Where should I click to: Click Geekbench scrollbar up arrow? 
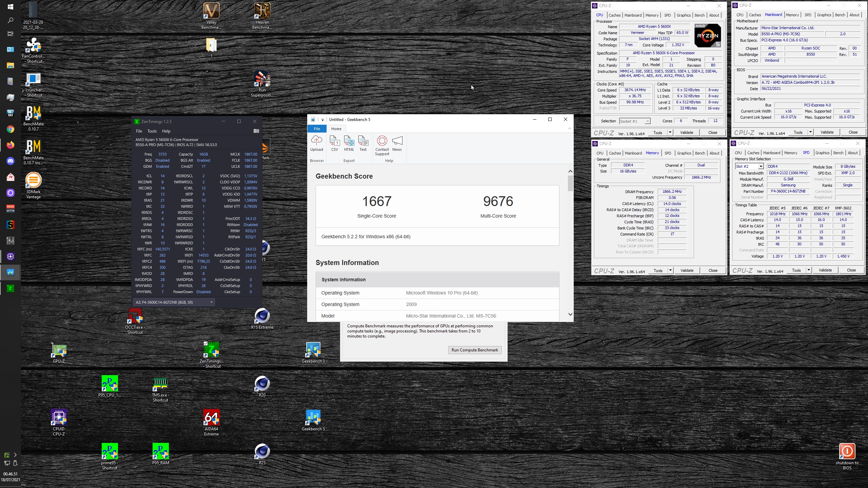pos(570,171)
